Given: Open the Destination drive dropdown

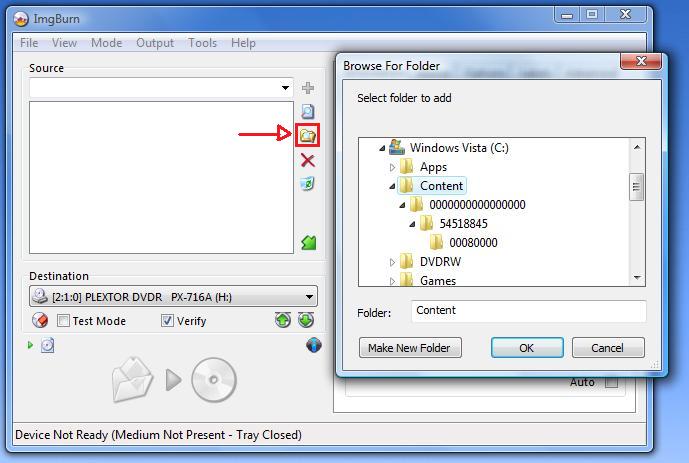Looking at the screenshot, I should pos(309,297).
